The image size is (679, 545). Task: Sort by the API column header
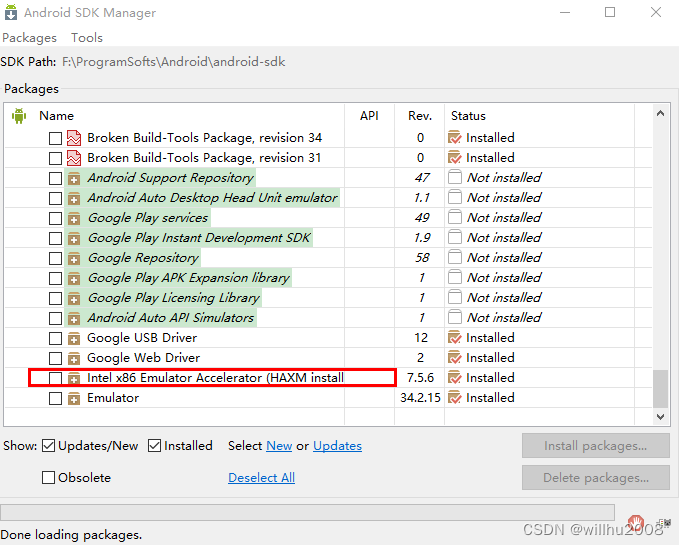[369, 116]
